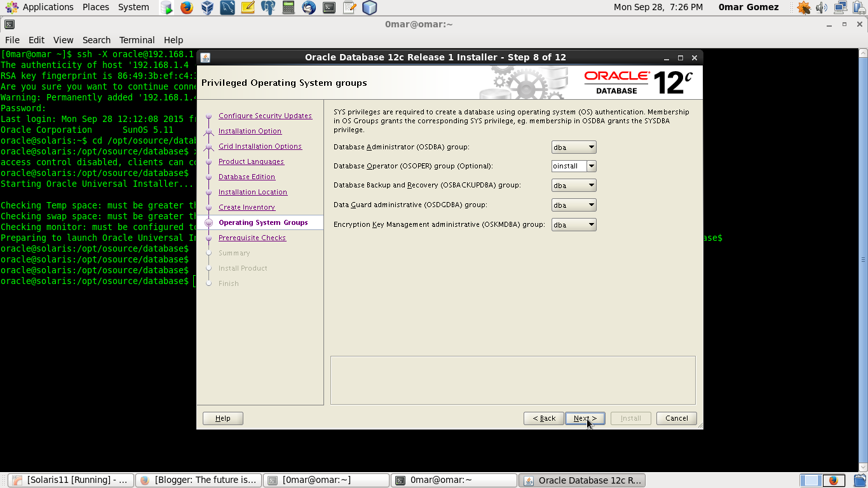This screenshot has width=868, height=488.
Task: Go to Prerequisite Checks step
Action: 252,238
